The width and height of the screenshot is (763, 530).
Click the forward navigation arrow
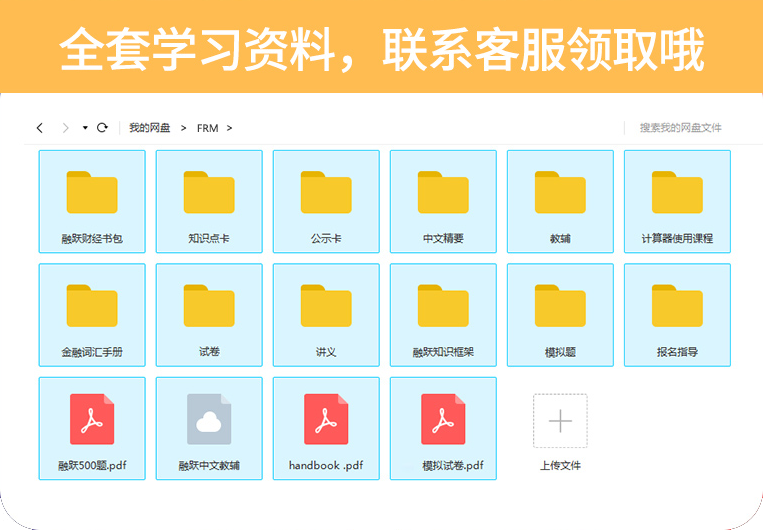(x=65, y=128)
